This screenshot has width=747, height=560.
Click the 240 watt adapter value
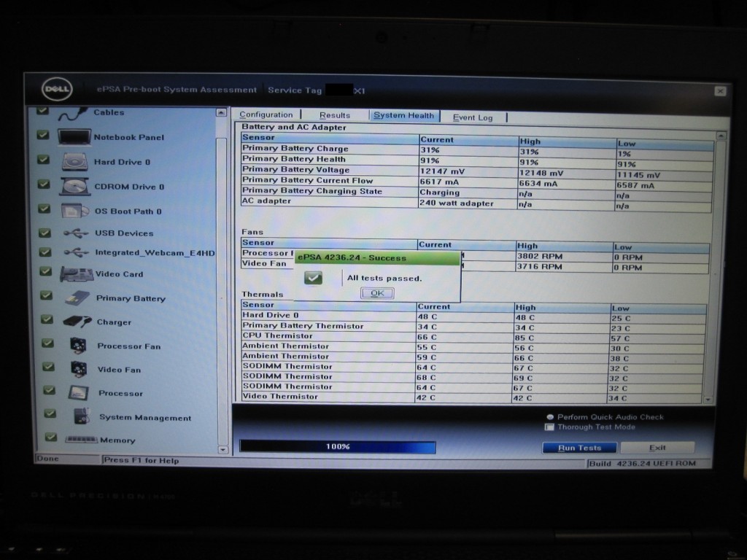457,203
